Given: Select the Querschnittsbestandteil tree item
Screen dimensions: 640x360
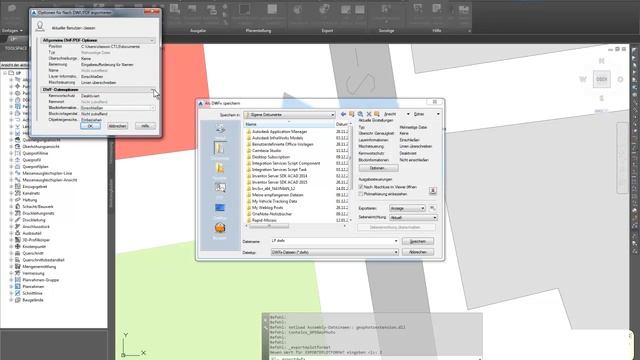Looking at the screenshot, I should pyautogui.click(x=43, y=260).
